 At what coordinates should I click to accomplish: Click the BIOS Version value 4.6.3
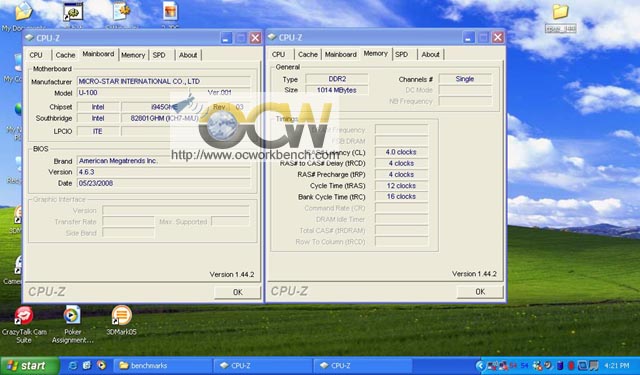click(x=164, y=172)
